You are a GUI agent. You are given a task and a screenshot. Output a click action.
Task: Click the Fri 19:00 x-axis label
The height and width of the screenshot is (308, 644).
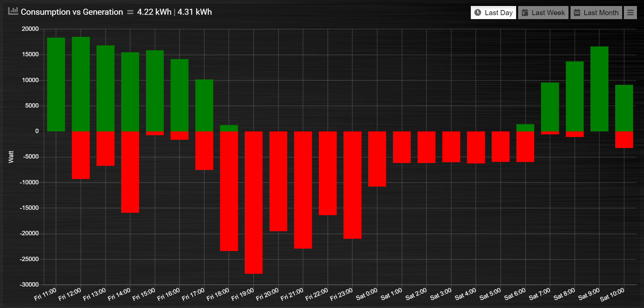click(242, 294)
